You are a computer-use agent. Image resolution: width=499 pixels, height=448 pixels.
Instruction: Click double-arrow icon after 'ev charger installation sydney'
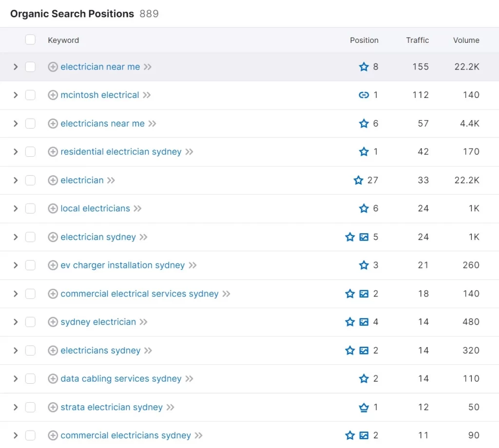[x=192, y=265]
